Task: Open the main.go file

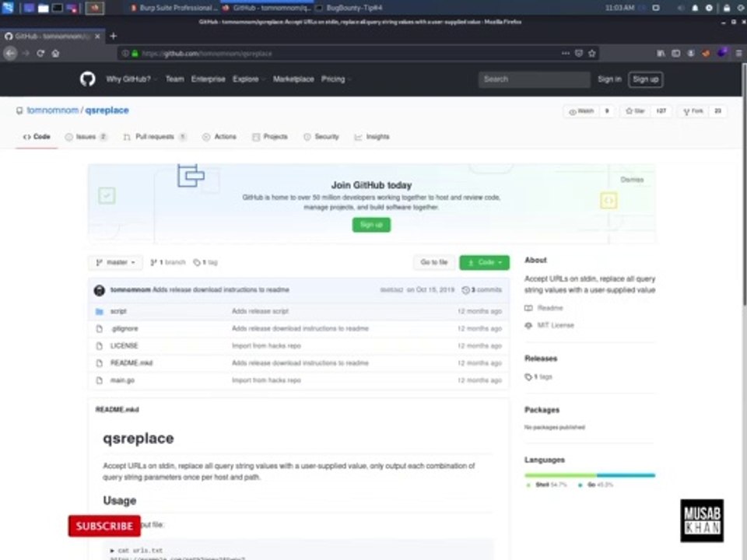Action: coord(122,380)
